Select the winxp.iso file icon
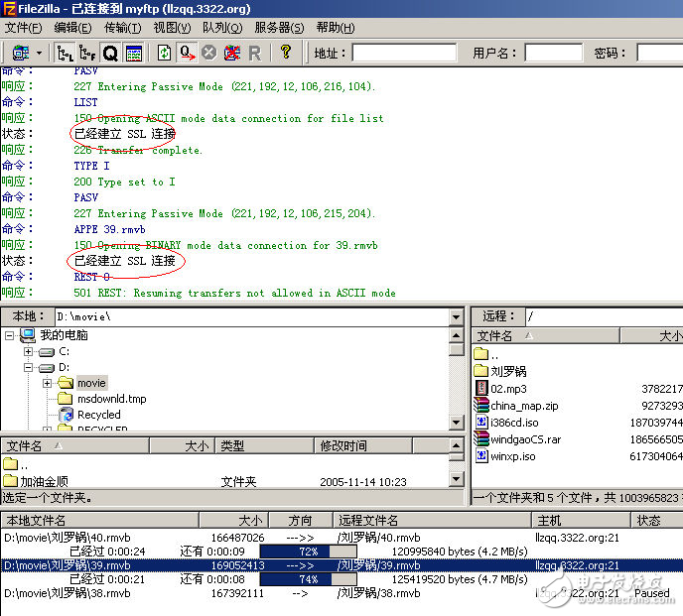The width and height of the screenshot is (683, 616). 481,455
